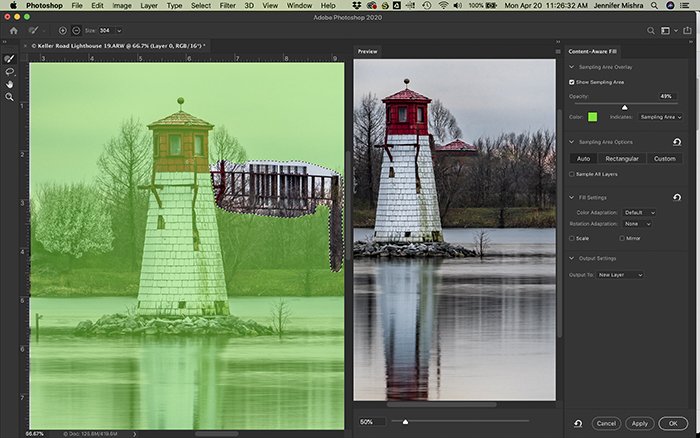700x438 pixels.
Task: Open the Indicates Sampling Area dropdown
Action: (x=661, y=117)
